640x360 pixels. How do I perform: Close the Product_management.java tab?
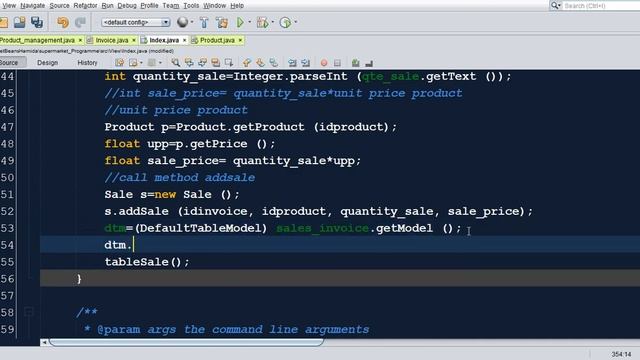[80, 40]
